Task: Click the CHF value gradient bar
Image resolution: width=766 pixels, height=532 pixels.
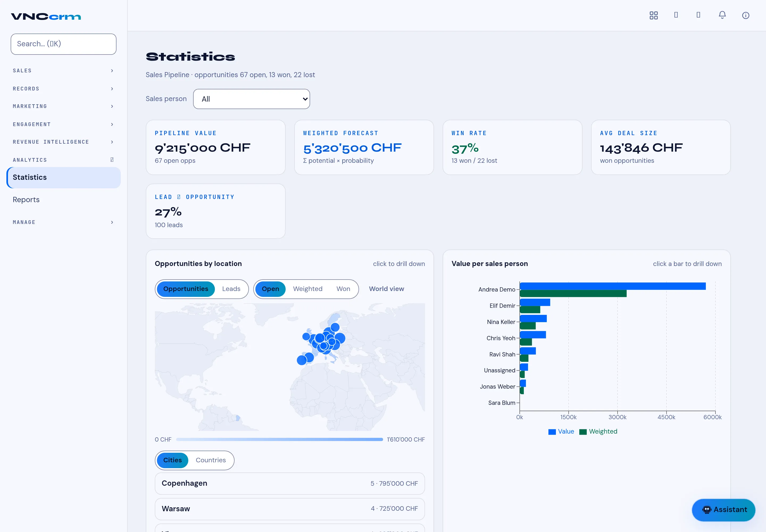Action: coord(279,440)
